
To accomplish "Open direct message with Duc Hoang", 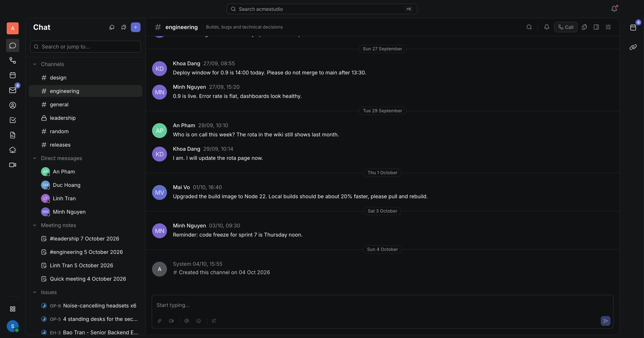I will pyautogui.click(x=85, y=185).
